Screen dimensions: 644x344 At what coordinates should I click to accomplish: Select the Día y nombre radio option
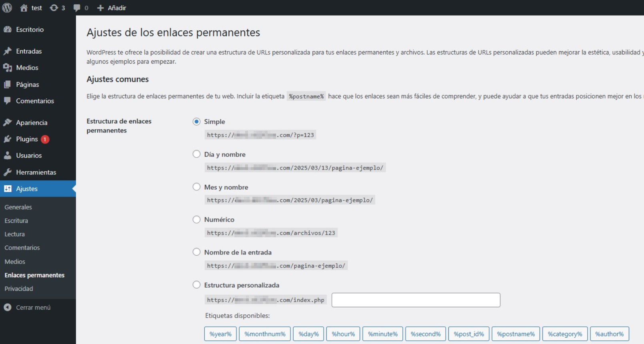(x=196, y=154)
